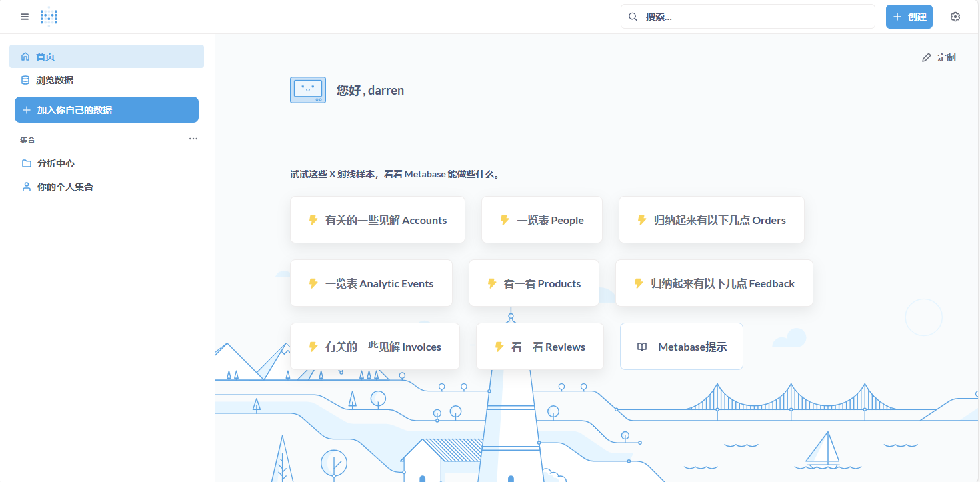Viewport: 980px width, 482px height.
Task: Open 分析中心 collection
Action: 56,163
